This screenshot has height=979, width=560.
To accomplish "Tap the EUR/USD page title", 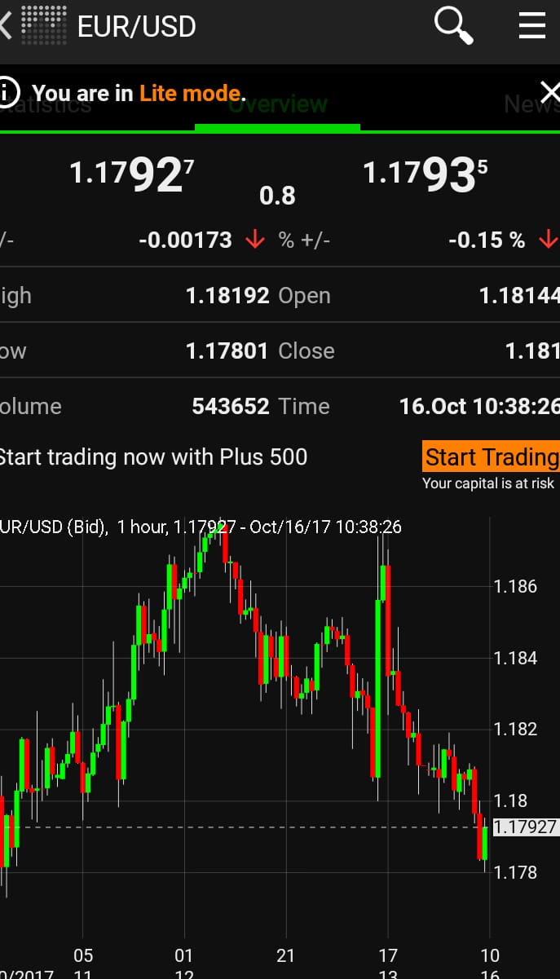I will [136, 26].
